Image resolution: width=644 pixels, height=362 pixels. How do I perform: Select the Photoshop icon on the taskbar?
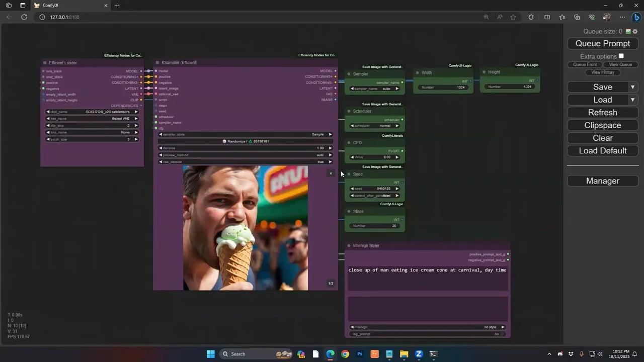coord(359,354)
